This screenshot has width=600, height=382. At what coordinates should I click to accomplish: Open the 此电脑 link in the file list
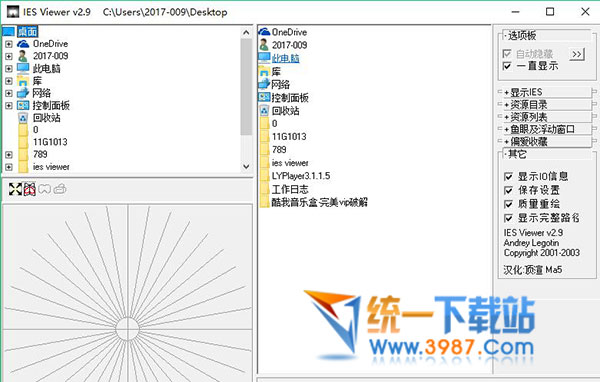point(285,58)
